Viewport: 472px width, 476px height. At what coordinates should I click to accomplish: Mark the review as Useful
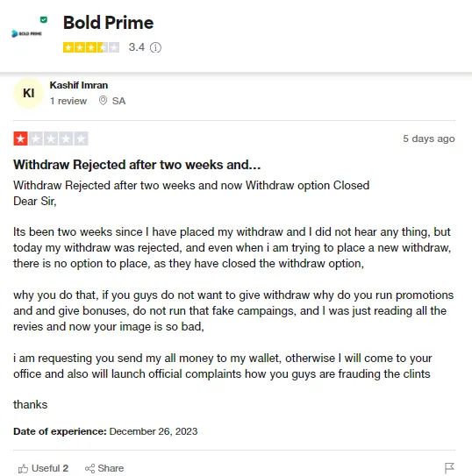(43, 468)
